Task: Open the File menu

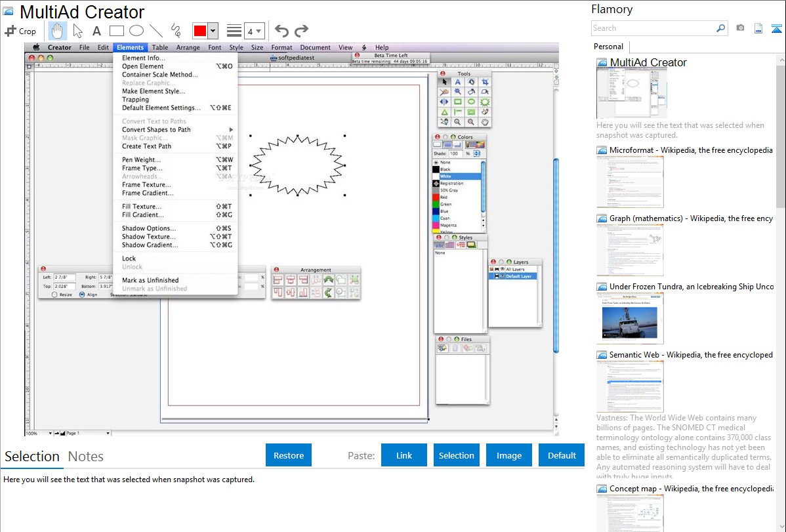Action: [84, 47]
